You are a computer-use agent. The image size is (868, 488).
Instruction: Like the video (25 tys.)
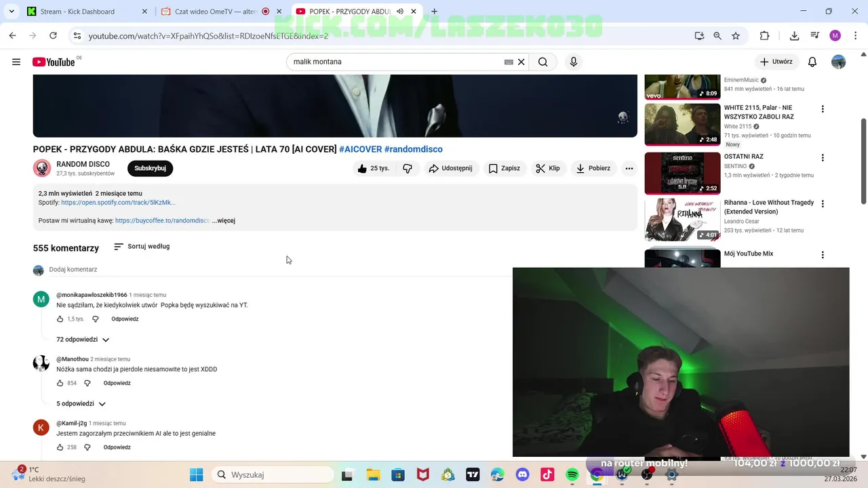[373, 168]
